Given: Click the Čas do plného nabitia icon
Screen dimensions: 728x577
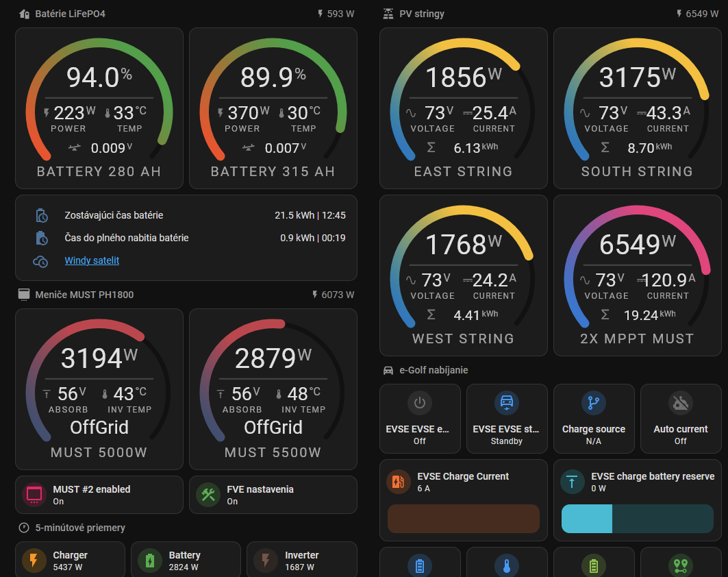Looking at the screenshot, I should point(42,238).
